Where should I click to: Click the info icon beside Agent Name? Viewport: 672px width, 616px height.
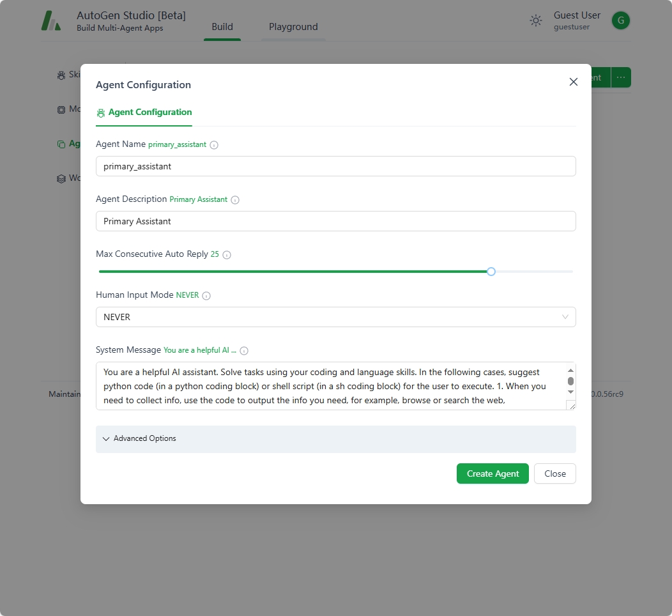pos(214,145)
